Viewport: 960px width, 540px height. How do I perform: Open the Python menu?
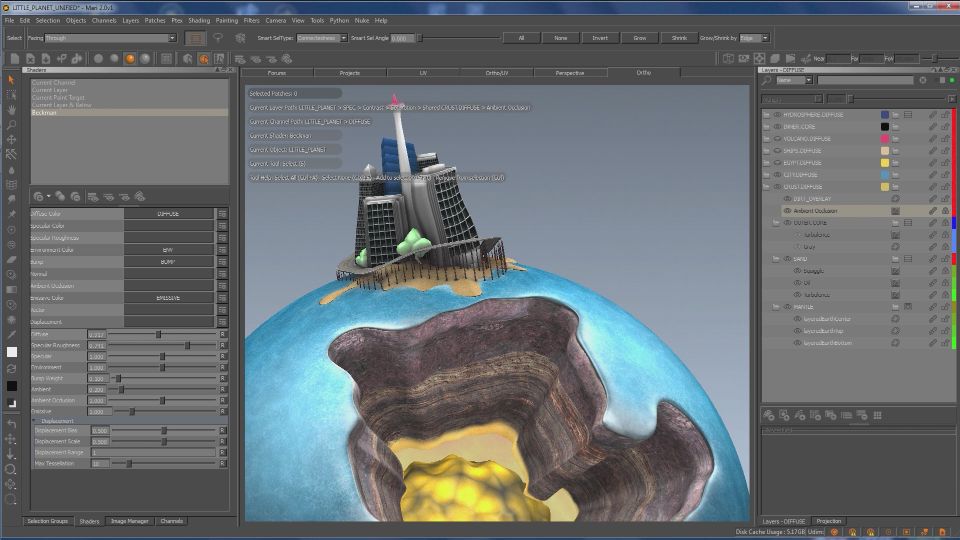339,20
